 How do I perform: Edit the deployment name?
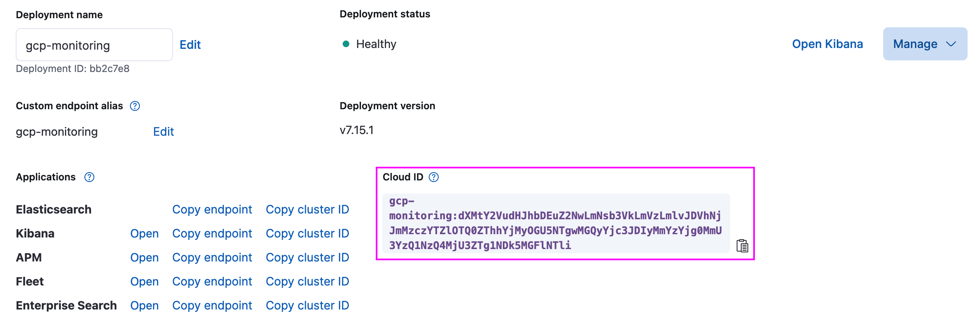click(x=190, y=44)
